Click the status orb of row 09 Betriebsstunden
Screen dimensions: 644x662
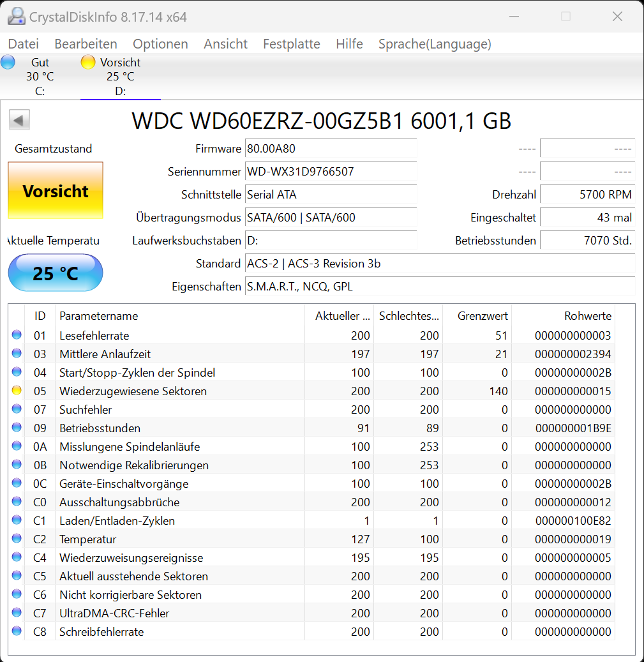17,427
